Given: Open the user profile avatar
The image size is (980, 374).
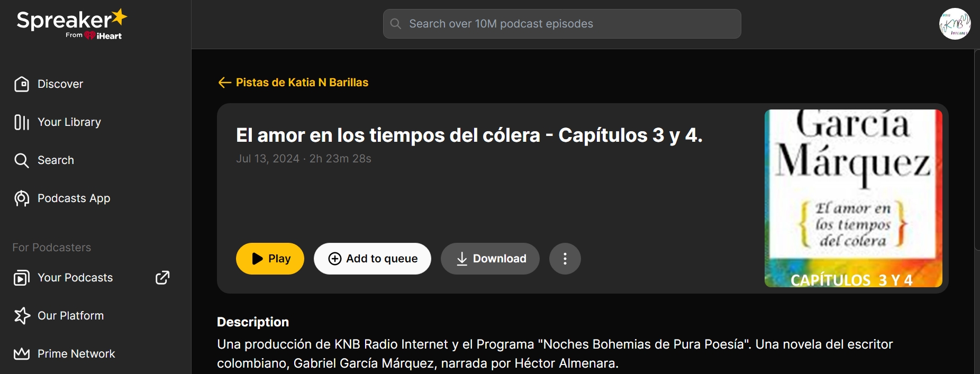Looking at the screenshot, I should tap(955, 24).
